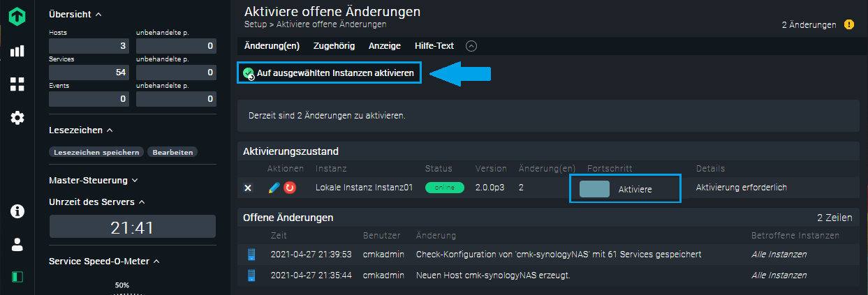
Task: Click the Aktiviere progress bar
Action: pyautogui.click(x=625, y=189)
